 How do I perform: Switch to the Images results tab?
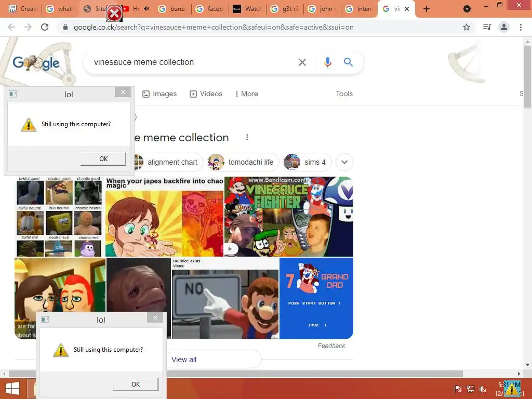[159, 94]
